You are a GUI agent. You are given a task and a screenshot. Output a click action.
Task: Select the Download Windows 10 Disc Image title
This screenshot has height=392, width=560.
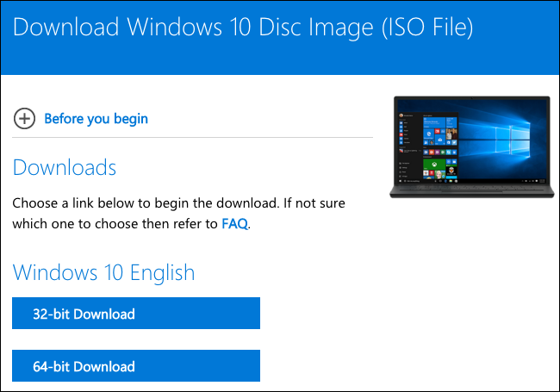coord(243,28)
